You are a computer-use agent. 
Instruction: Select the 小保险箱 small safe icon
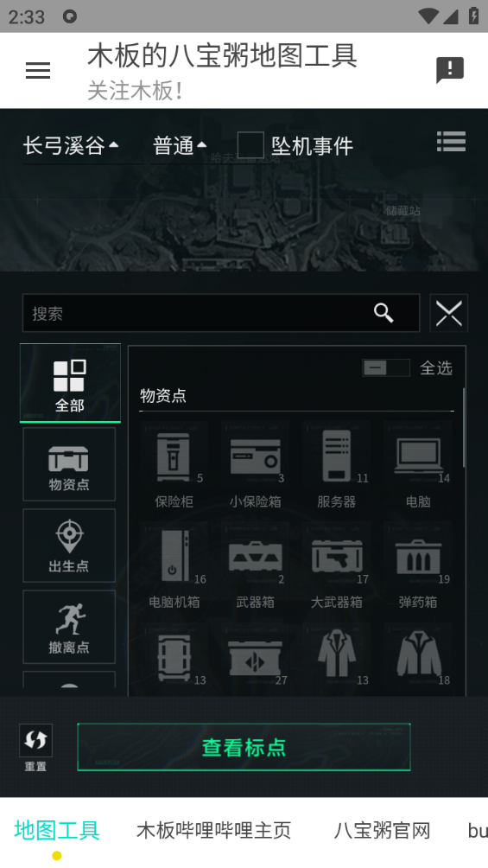point(255,457)
